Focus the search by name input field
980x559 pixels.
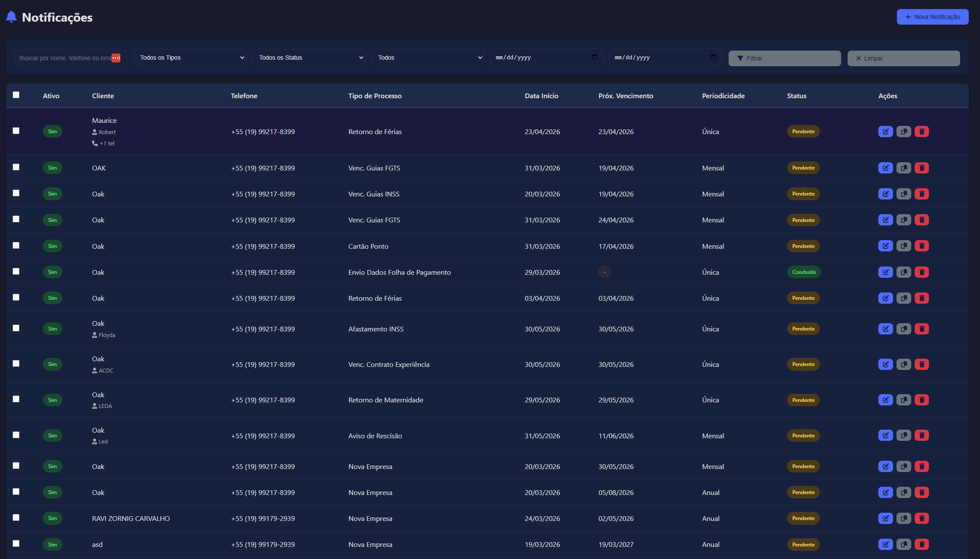point(65,58)
